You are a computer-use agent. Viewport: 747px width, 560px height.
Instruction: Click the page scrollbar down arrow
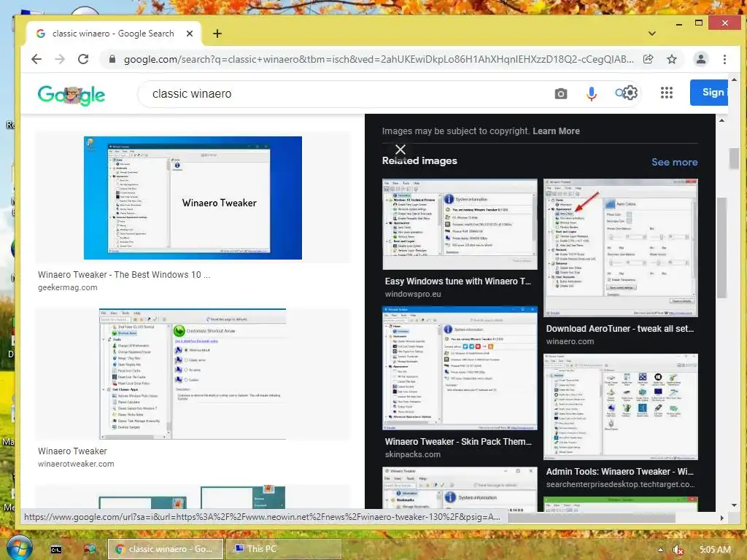click(x=734, y=505)
